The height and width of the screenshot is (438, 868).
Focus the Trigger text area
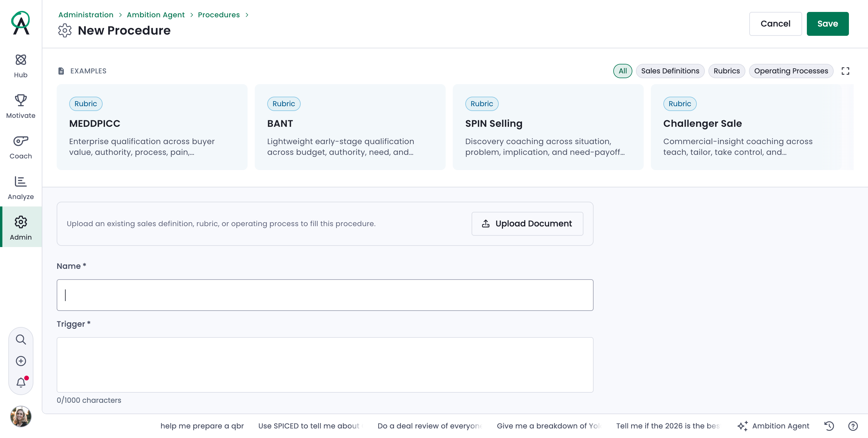325,365
